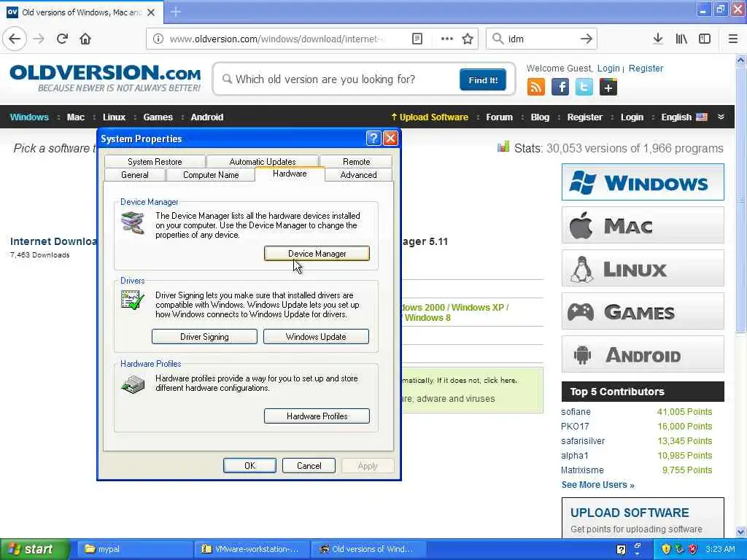
Task: Open the Forum link in nav bar
Action: coord(499,117)
